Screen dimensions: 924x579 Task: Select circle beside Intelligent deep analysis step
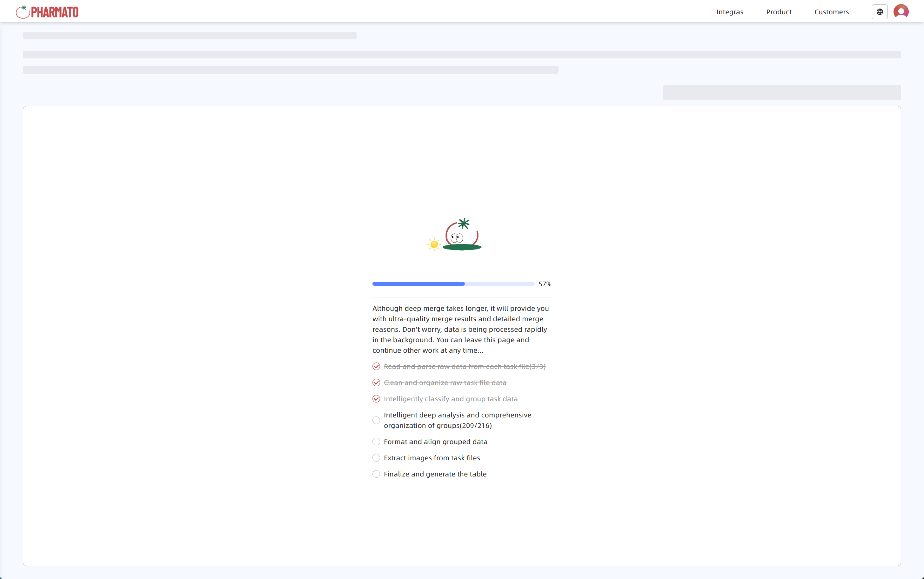[x=376, y=420]
